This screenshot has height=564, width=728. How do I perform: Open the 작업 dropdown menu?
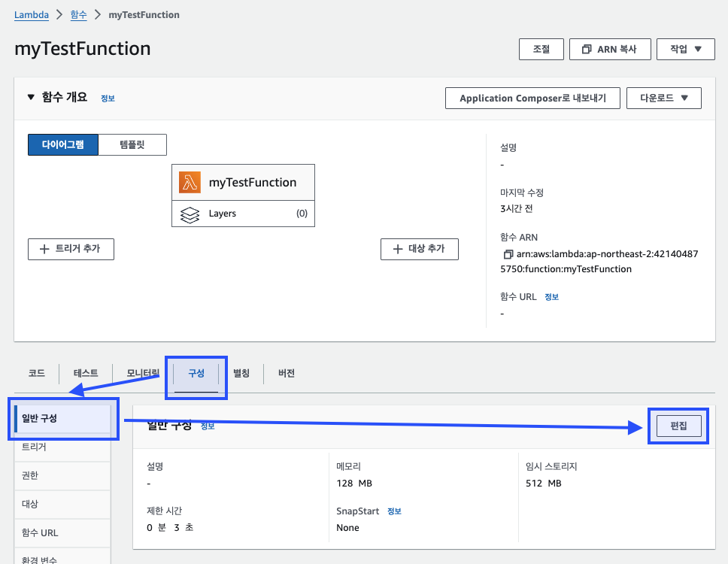pyautogui.click(x=686, y=49)
